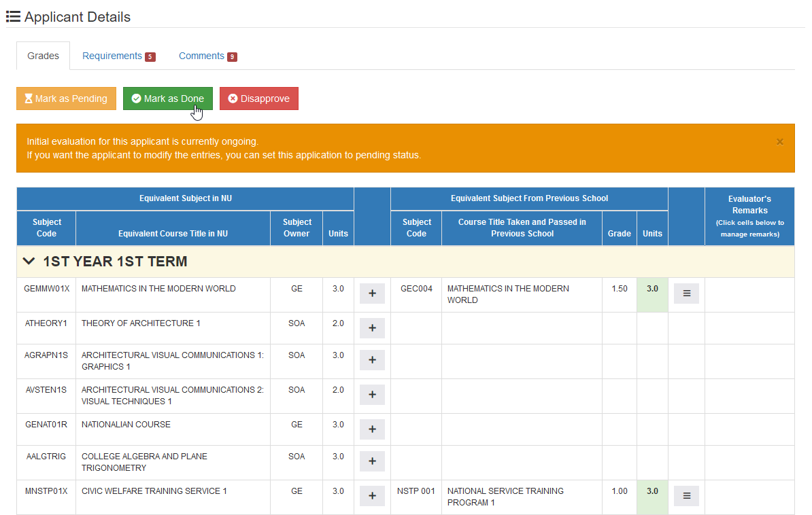The image size is (812, 515).
Task: Click the green units cell for GEC004
Action: [652, 295]
